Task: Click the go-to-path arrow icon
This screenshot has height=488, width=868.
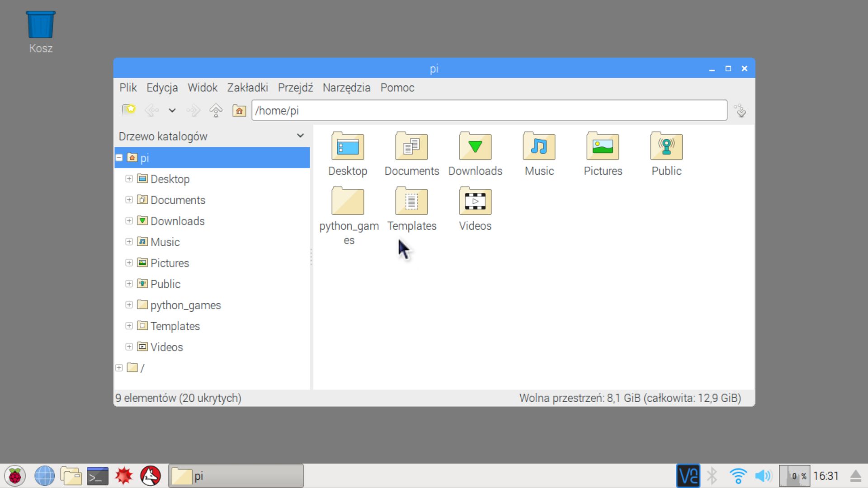Action: click(740, 111)
